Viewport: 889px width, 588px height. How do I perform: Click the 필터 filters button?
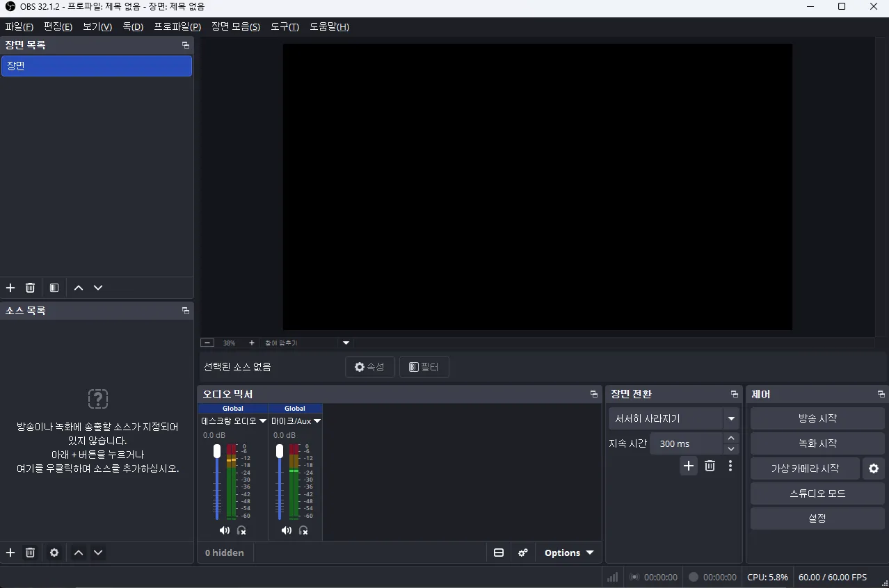[424, 367]
